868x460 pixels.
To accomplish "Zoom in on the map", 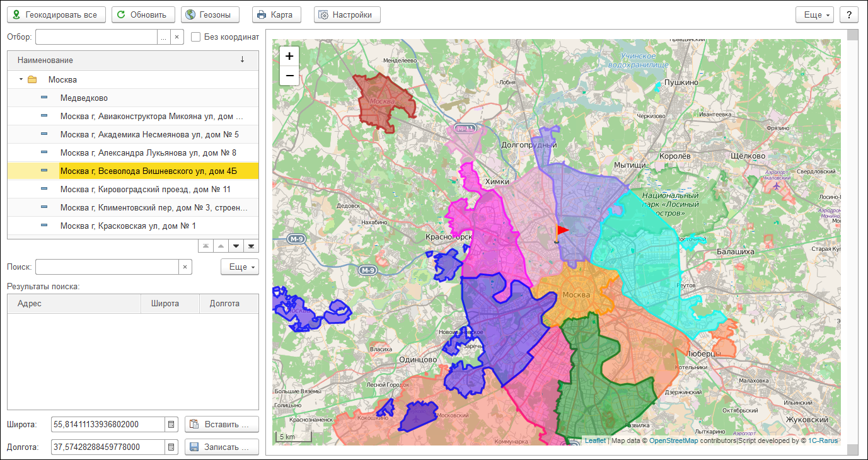I will click(289, 56).
